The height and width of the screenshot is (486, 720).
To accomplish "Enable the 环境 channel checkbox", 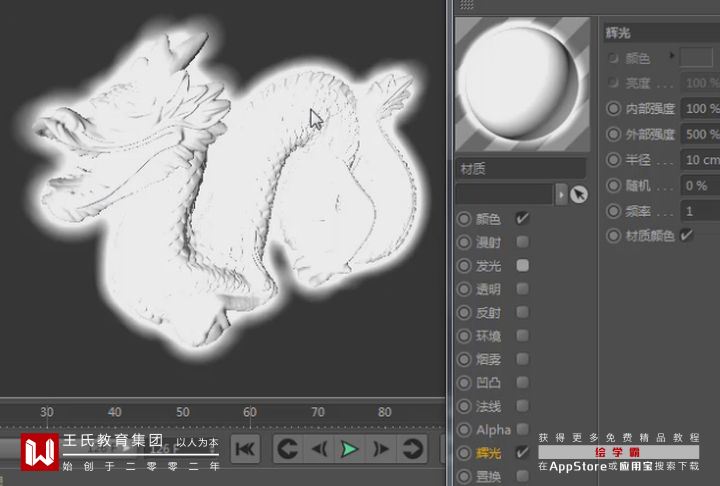I will [522, 335].
